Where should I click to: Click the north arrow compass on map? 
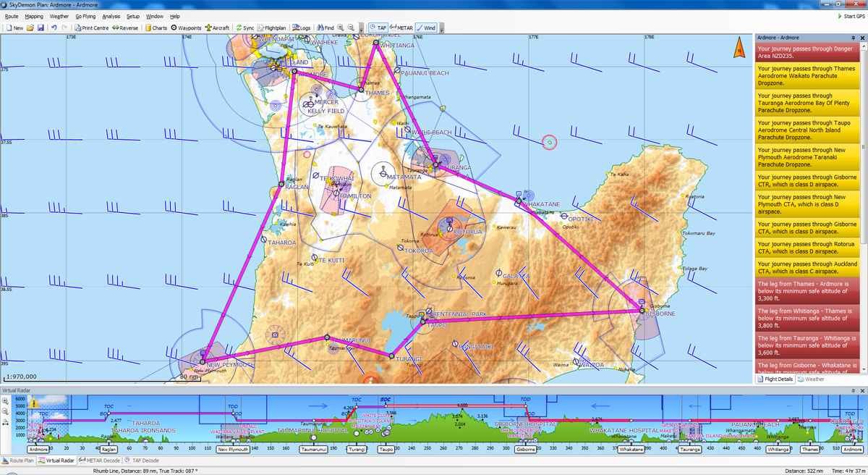pos(739,48)
